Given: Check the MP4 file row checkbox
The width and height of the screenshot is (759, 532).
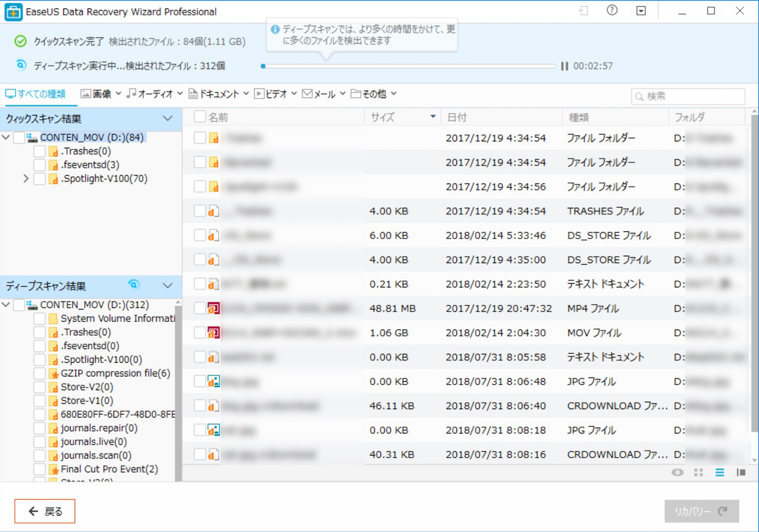Looking at the screenshot, I should click(200, 308).
